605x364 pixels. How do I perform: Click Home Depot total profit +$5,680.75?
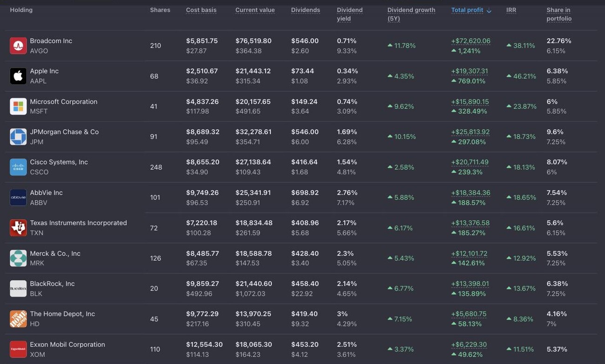click(x=469, y=314)
